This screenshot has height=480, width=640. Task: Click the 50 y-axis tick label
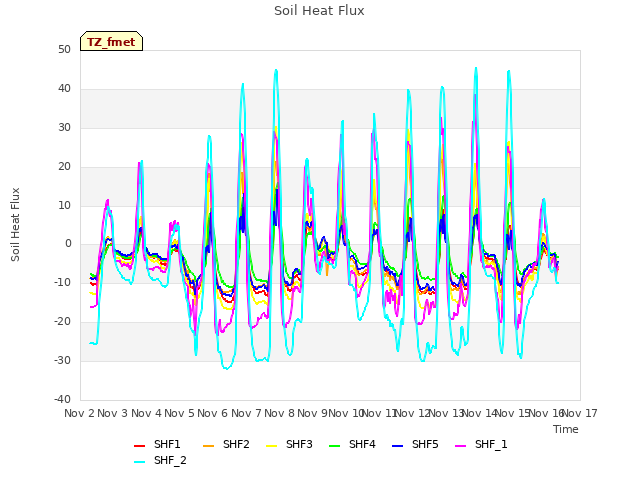click(x=64, y=50)
